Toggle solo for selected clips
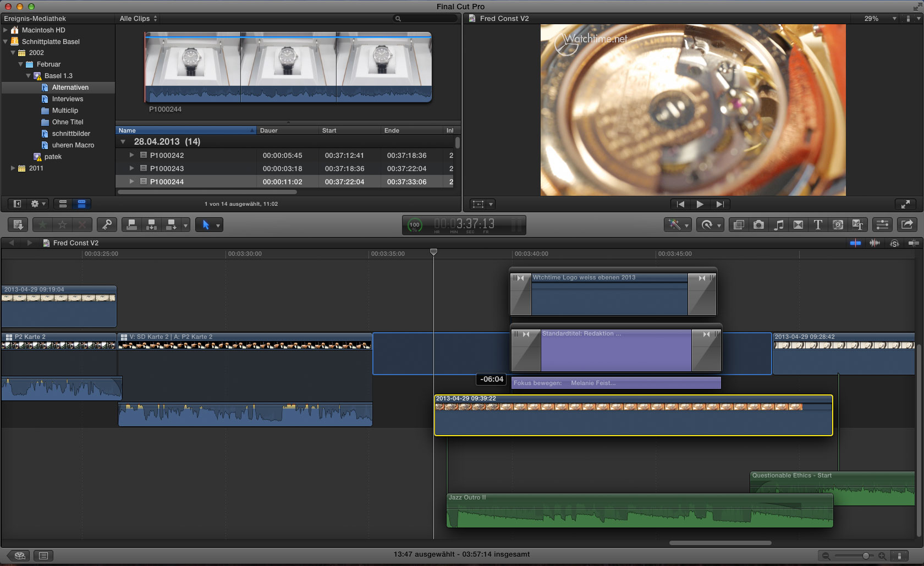 [894, 243]
